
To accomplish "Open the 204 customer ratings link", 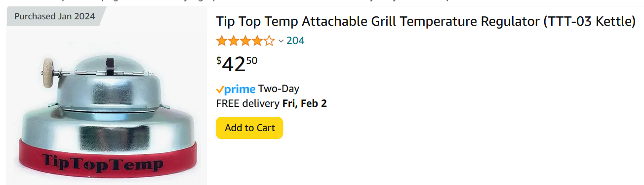I will 295,41.
